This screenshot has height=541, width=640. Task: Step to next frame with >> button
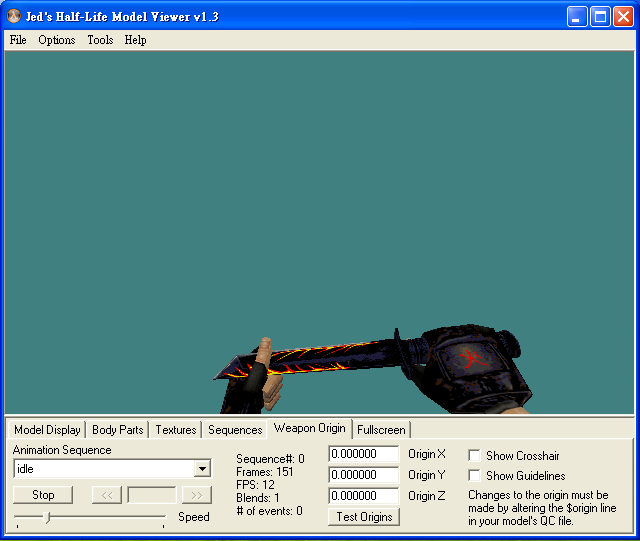[197, 495]
